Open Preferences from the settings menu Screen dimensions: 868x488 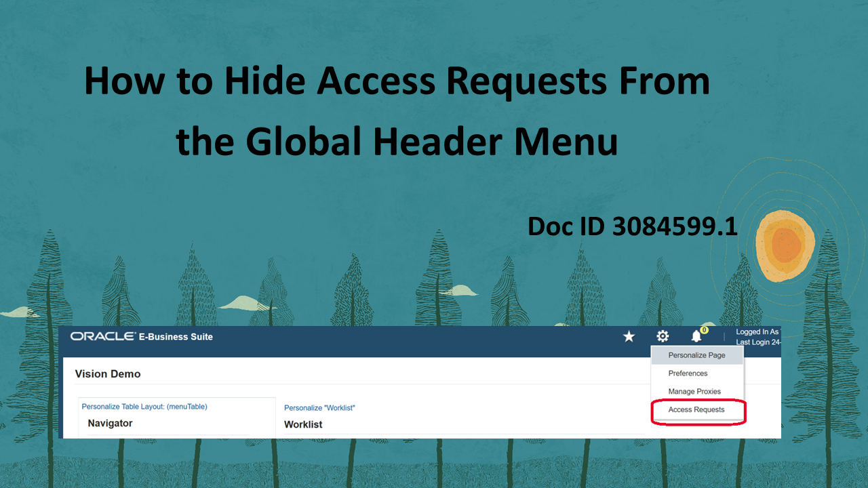click(688, 373)
